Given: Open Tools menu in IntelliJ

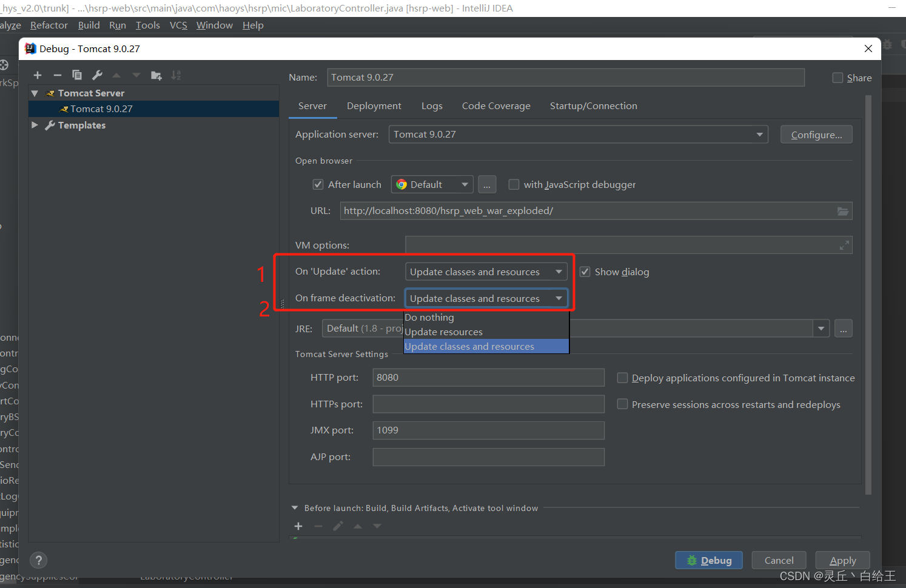Looking at the screenshot, I should (x=148, y=25).
